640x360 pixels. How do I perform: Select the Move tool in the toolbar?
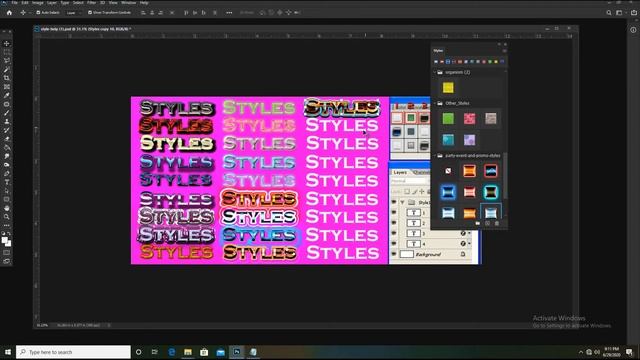pos(7,43)
